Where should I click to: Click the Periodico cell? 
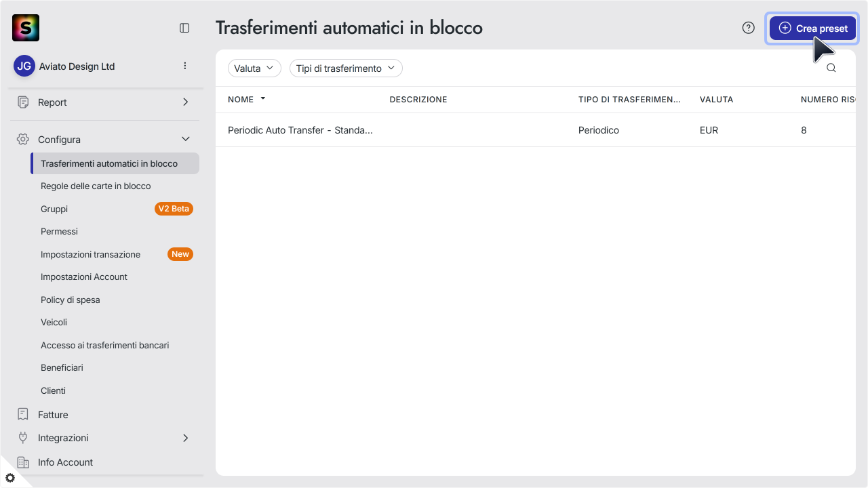pos(599,130)
